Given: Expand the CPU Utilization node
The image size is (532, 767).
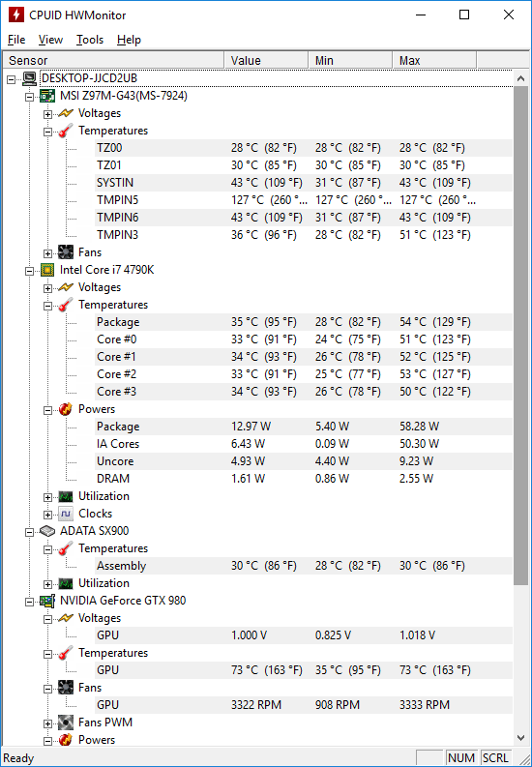Looking at the screenshot, I should pos(48,496).
